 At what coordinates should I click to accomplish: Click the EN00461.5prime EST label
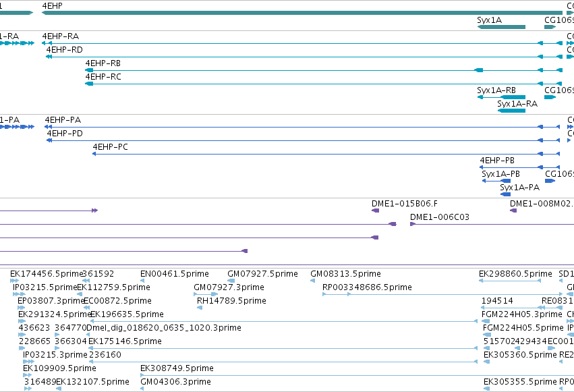175,274
